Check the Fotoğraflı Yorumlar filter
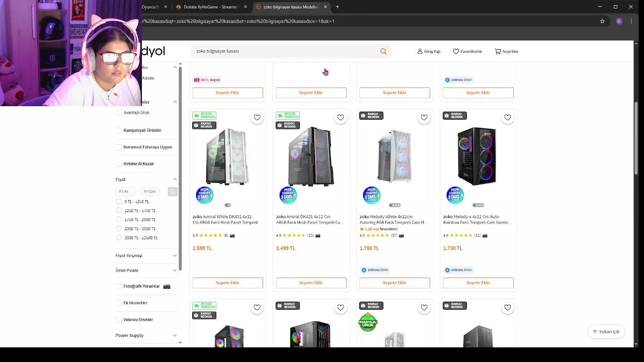This screenshot has height=362, width=644. (x=119, y=286)
